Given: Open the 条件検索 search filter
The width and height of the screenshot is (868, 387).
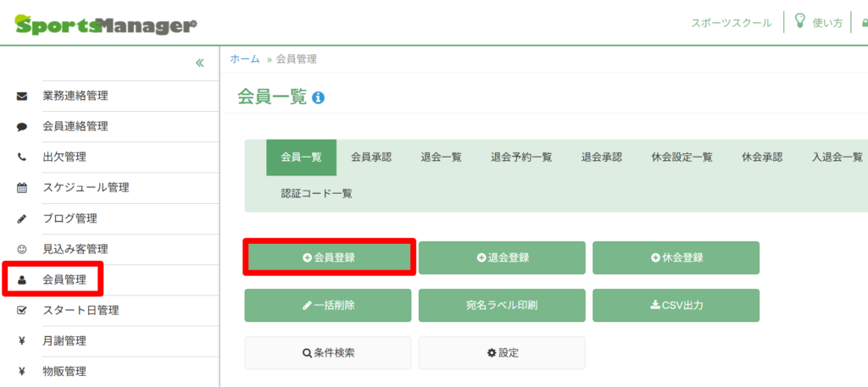Looking at the screenshot, I should click(x=328, y=352).
